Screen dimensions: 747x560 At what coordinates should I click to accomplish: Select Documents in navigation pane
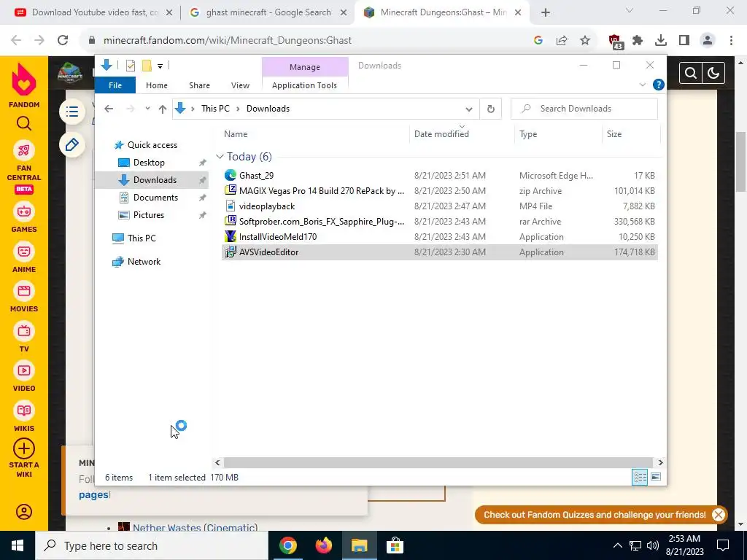(155, 198)
